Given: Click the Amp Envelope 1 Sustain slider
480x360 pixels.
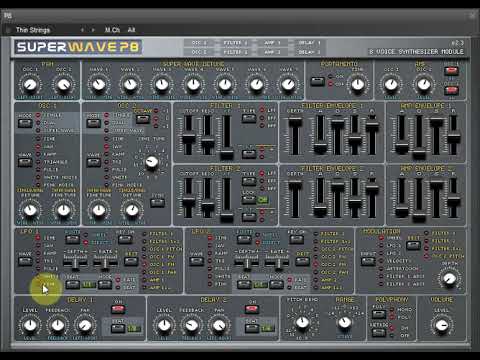Looking at the screenshot, I should (436, 122).
